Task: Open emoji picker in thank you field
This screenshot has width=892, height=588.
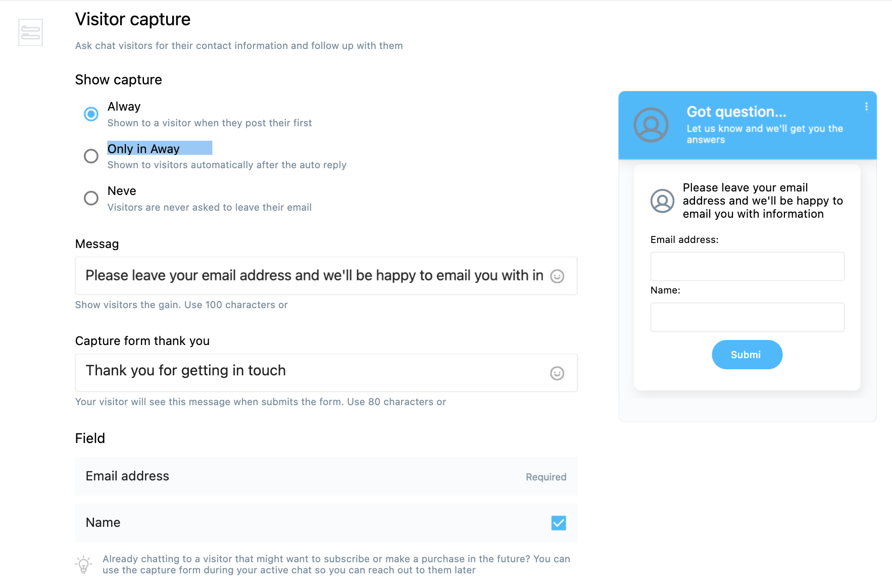Action: click(557, 373)
